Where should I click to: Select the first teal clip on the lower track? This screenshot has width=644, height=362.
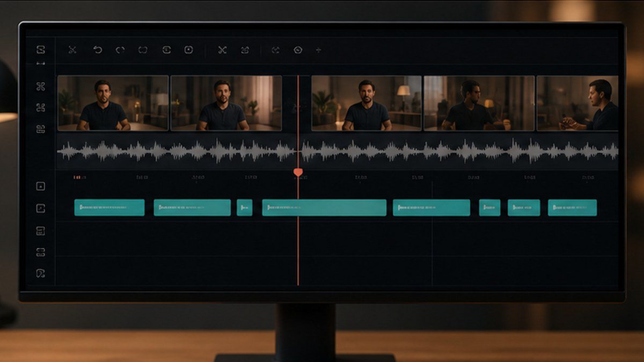(x=109, y=208)
